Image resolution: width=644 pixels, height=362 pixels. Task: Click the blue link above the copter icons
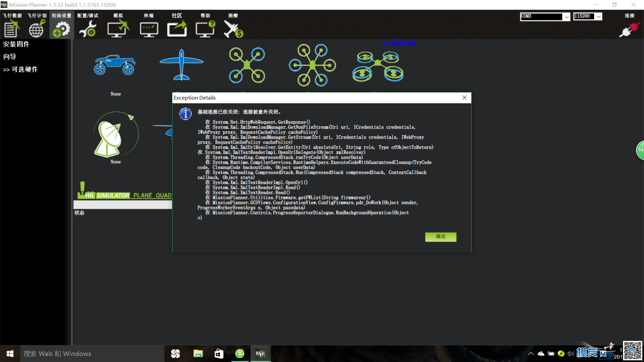tap(398, 43)
